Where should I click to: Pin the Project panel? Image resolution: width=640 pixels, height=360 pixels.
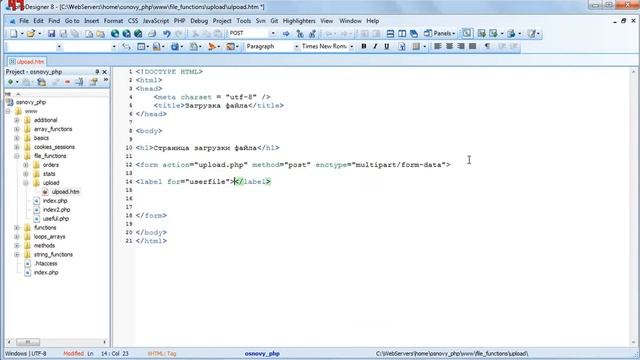coord(97,72)
